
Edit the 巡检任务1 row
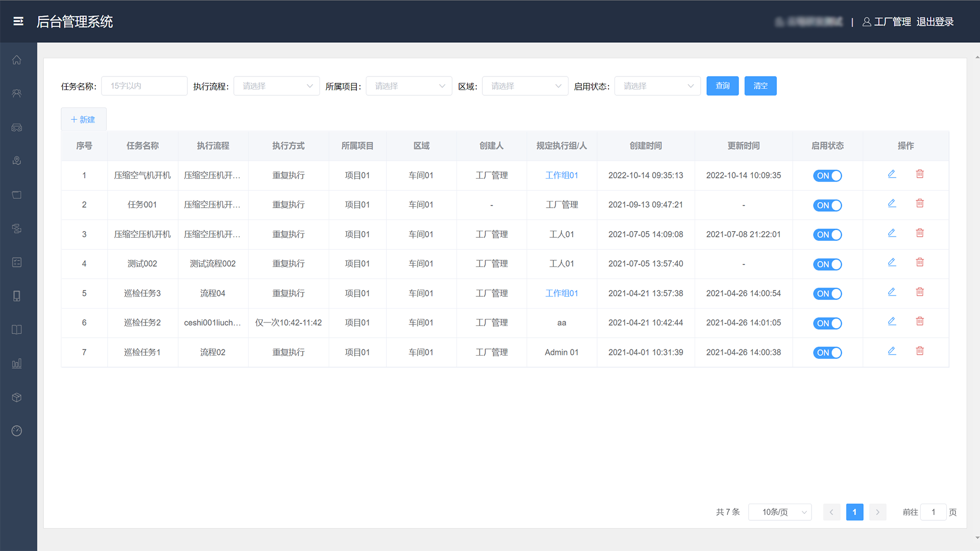pos(892,351)
